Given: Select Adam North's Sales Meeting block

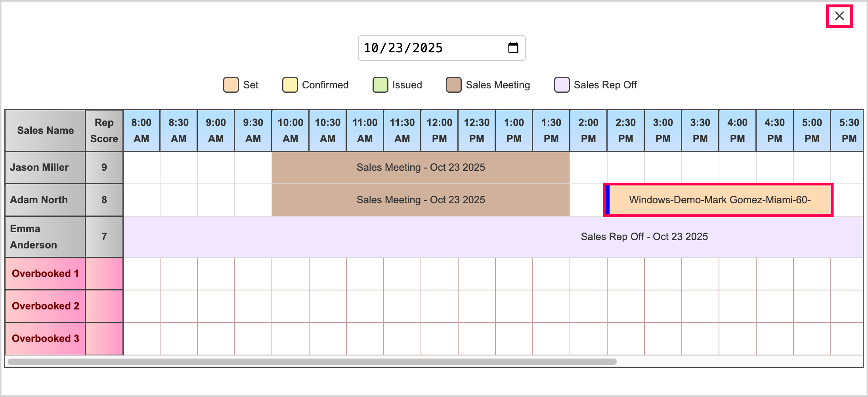Looking at the screenshot, I should click(421, 200).
